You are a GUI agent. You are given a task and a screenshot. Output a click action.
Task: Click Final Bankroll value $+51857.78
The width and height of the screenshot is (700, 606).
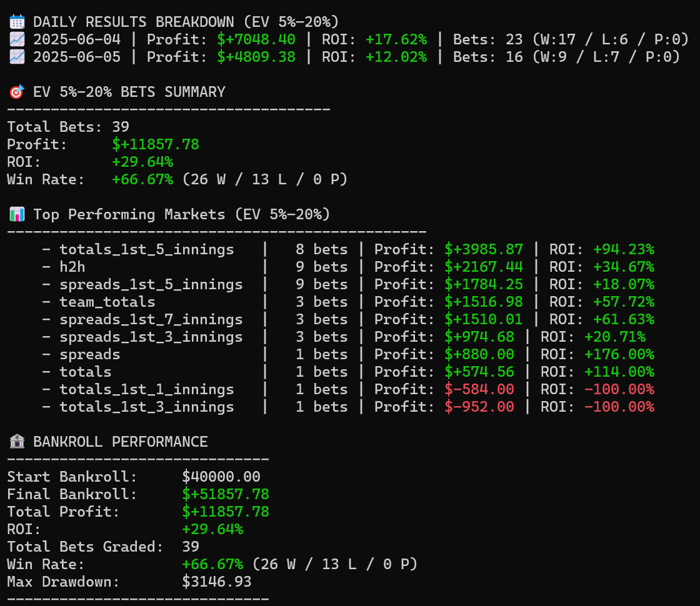(226, 494)
